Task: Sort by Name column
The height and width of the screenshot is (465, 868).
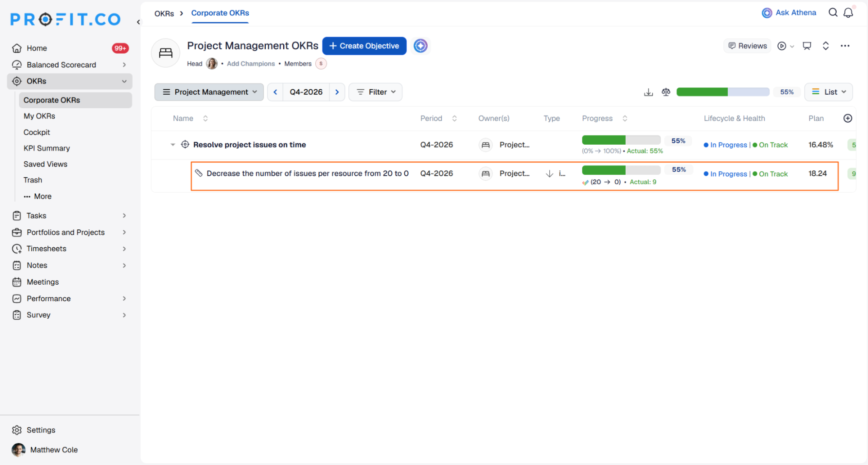Action: [205, 118]
